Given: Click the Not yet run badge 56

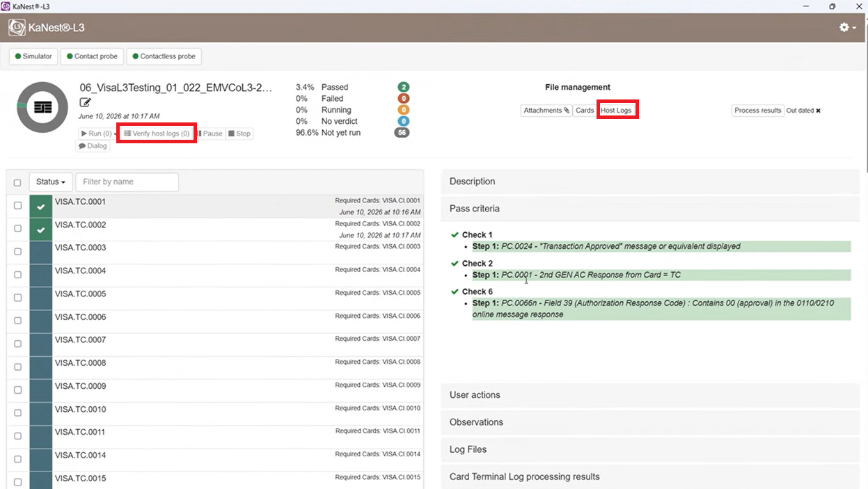Looking at the screenshot, I should (x=402, y=132).
